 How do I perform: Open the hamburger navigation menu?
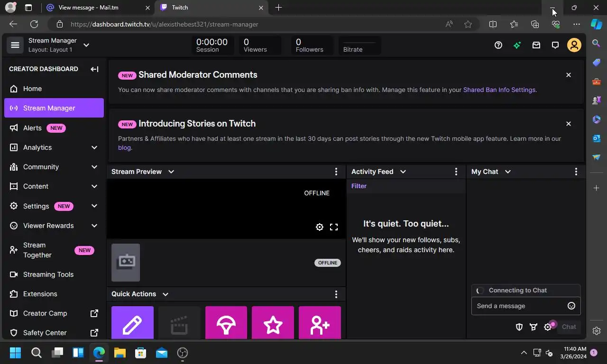pos(15,45)
